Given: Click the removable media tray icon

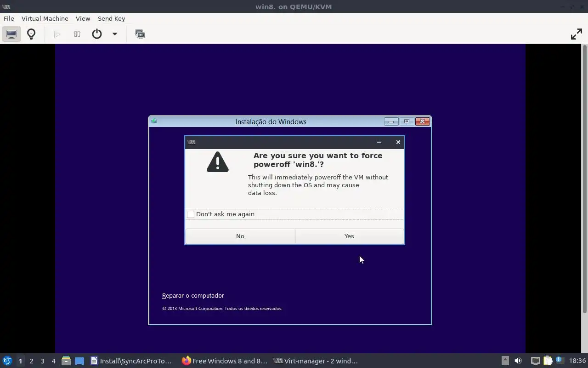Looking at the screenshot, I should click(x=505, y=361).
